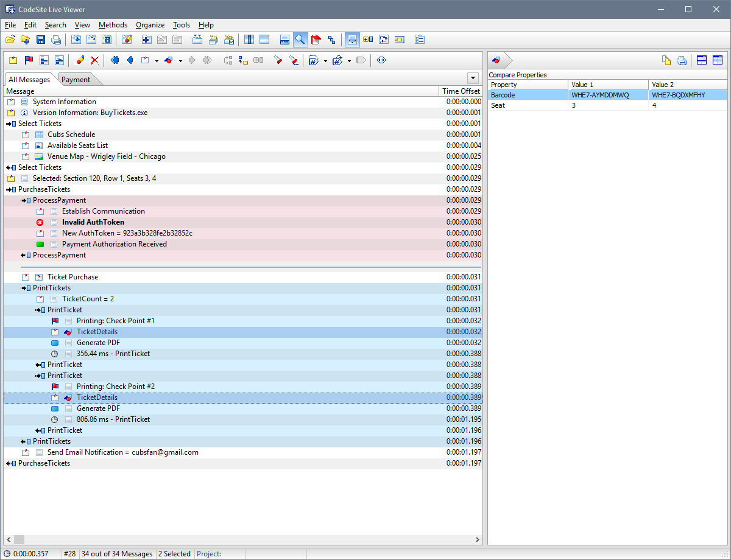Toggle the horizontal Compare Properties layout view

point(702,60)
